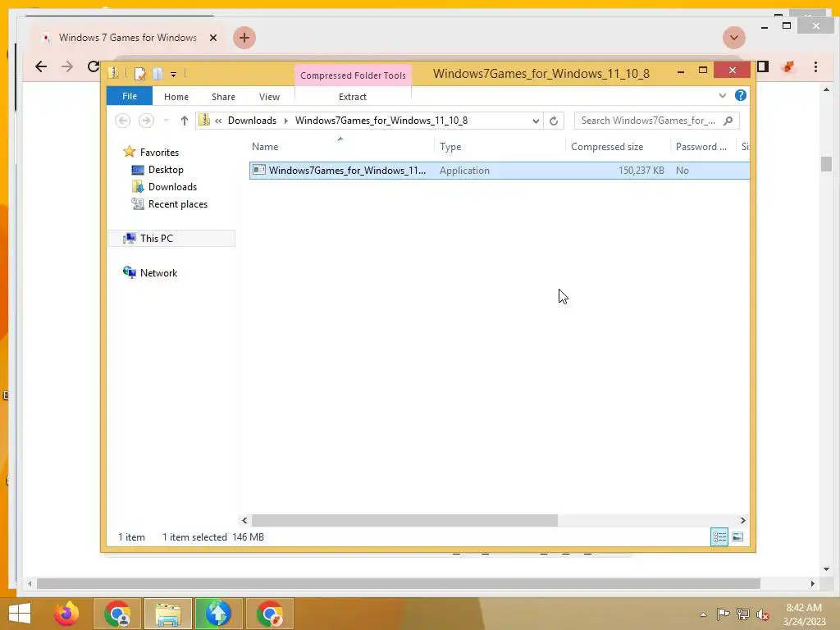Open recent locations dropdown arrow

pyautogui.click(x=166, y=121)
